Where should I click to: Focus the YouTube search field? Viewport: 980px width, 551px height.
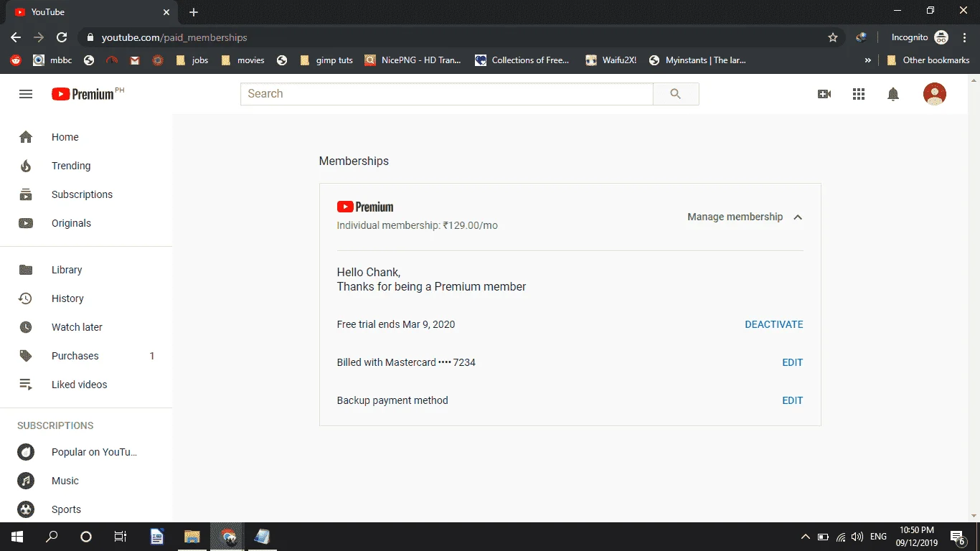coord(447,94)
